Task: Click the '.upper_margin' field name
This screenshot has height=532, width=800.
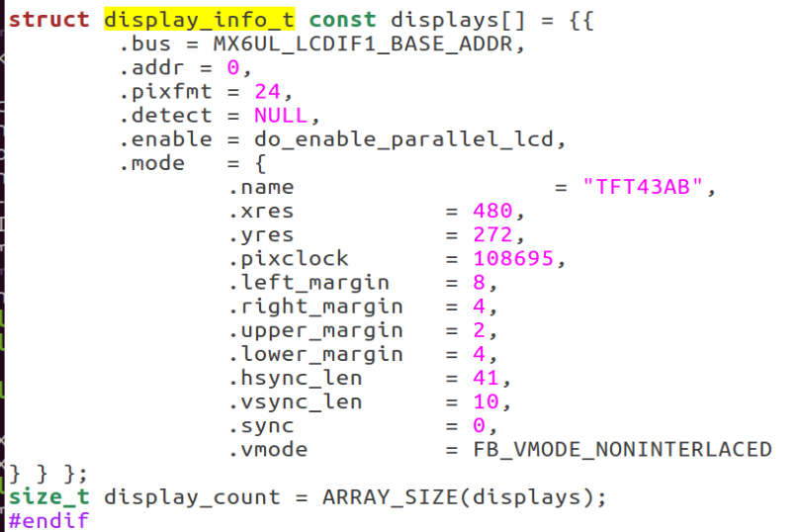Action: [315, 331]
